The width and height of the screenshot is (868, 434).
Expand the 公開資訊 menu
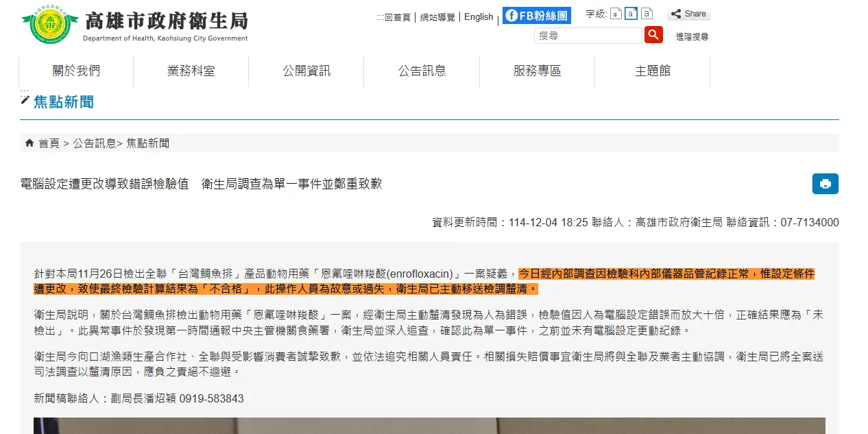pos(306,71)
